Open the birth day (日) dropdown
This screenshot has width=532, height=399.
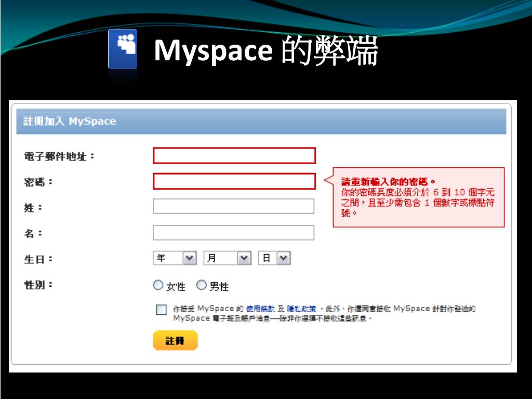274,258
